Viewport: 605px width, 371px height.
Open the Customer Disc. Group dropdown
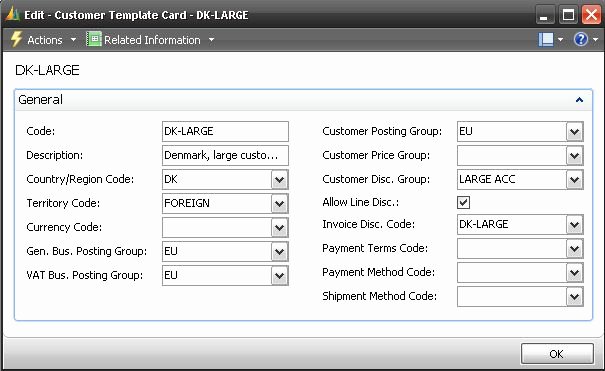tap(575, 180)
